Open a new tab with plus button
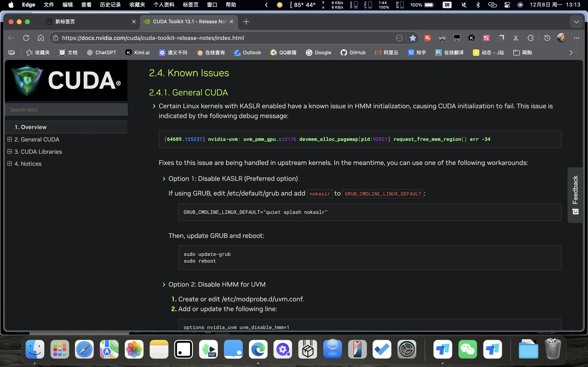 pyautogui.click(x=246, y=22)
